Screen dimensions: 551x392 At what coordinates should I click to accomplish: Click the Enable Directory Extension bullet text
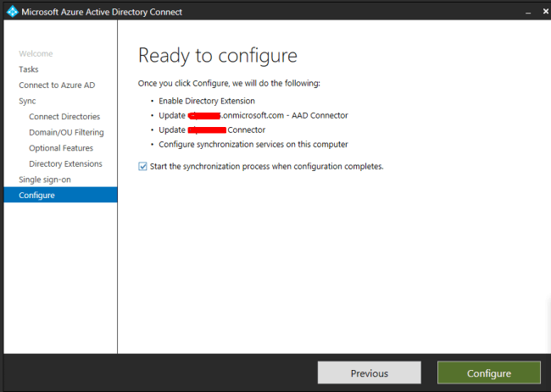pos(207,101)
